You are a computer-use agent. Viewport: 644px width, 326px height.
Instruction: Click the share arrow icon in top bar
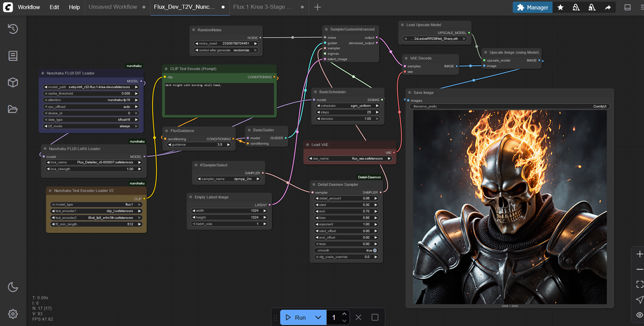click(x=608, y=7)
